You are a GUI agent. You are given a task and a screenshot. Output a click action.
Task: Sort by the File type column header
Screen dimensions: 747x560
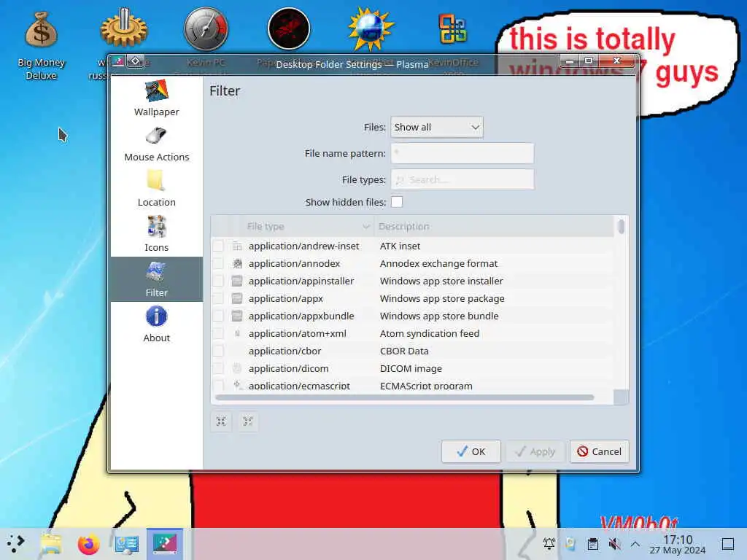tap(308, 226)
